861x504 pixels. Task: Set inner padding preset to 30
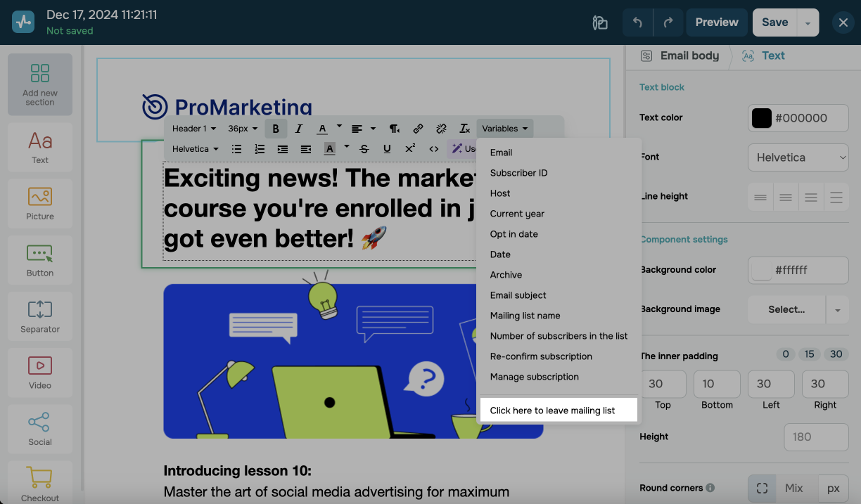click(836, 354)
